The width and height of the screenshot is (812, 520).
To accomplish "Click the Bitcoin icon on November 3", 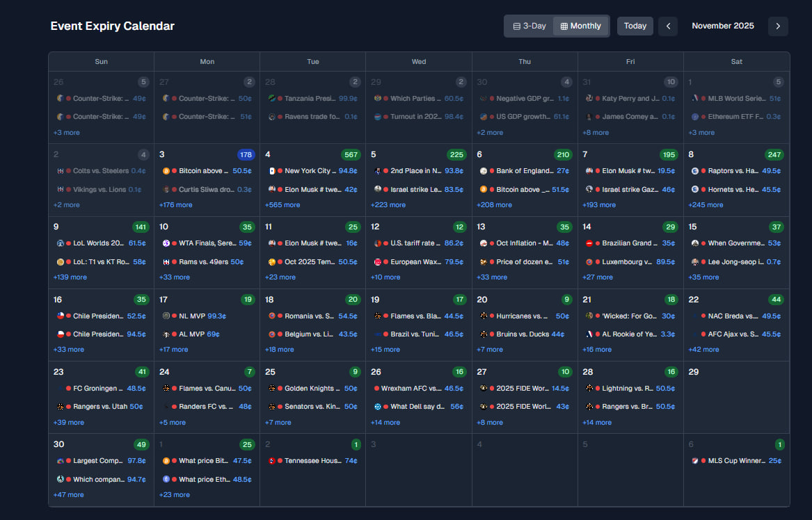I will [166, 171].
